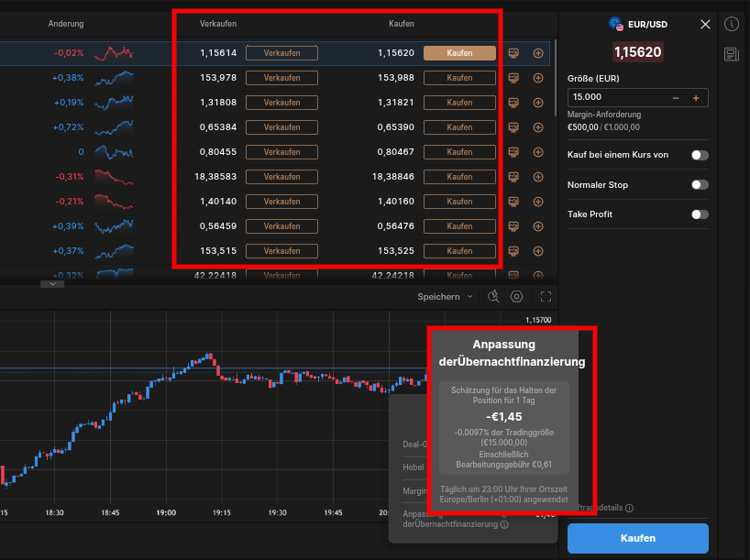Click the Verkaufen column header
This screenshot has height=560, width=750.
[x=218, y=23]
